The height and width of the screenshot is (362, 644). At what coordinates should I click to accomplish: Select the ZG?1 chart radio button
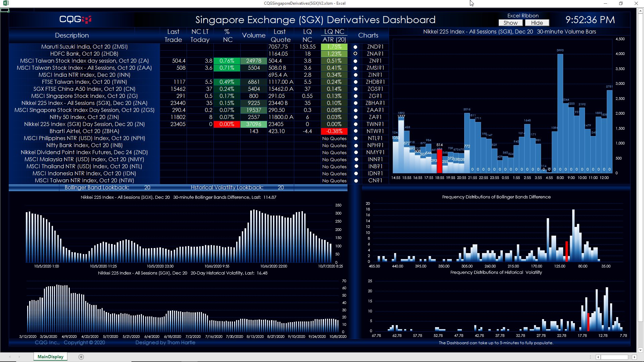click(x=355, y=96)
